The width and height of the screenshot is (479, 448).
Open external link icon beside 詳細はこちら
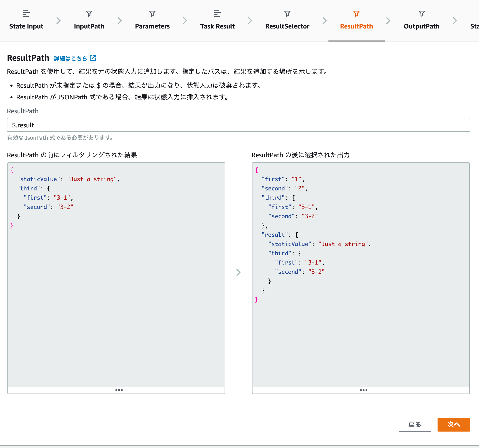93,58
